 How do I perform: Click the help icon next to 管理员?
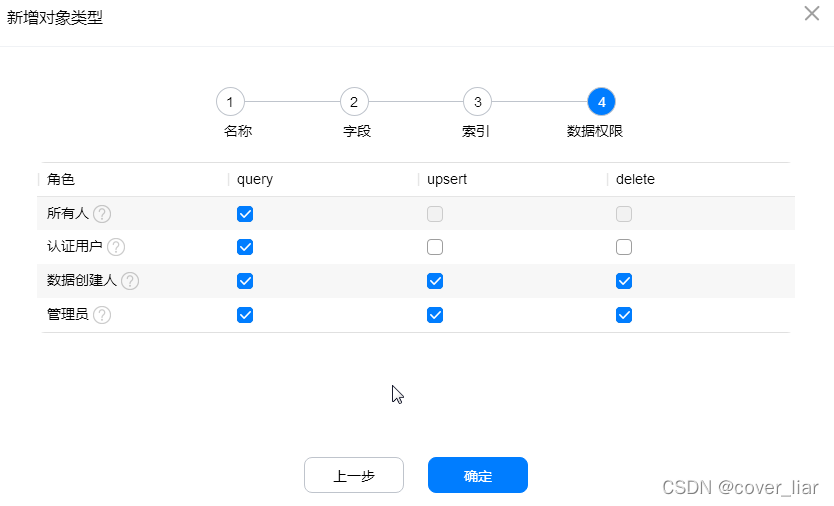[102, 315]
